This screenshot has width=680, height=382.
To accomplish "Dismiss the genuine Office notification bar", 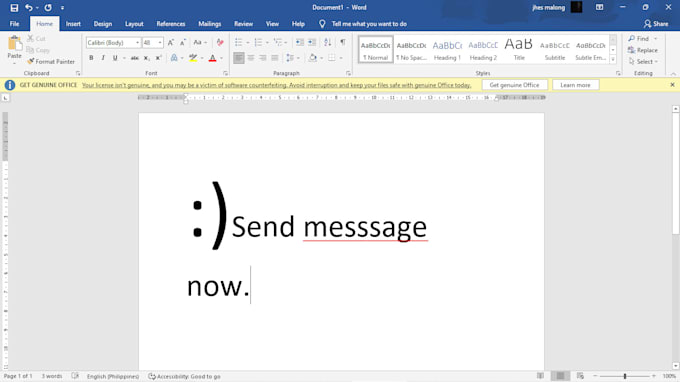I will (x=672, y=85).
